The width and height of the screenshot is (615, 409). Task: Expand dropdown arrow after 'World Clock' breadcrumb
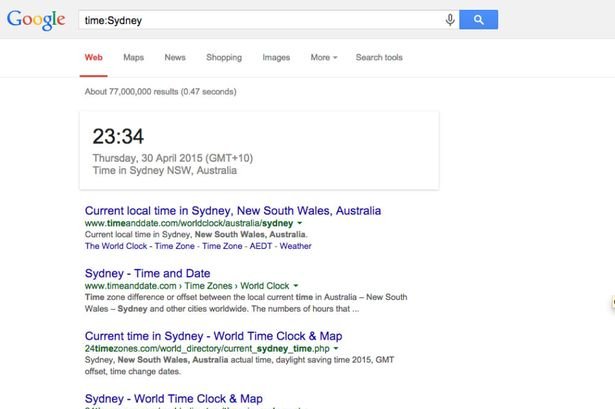coord(296,286)
